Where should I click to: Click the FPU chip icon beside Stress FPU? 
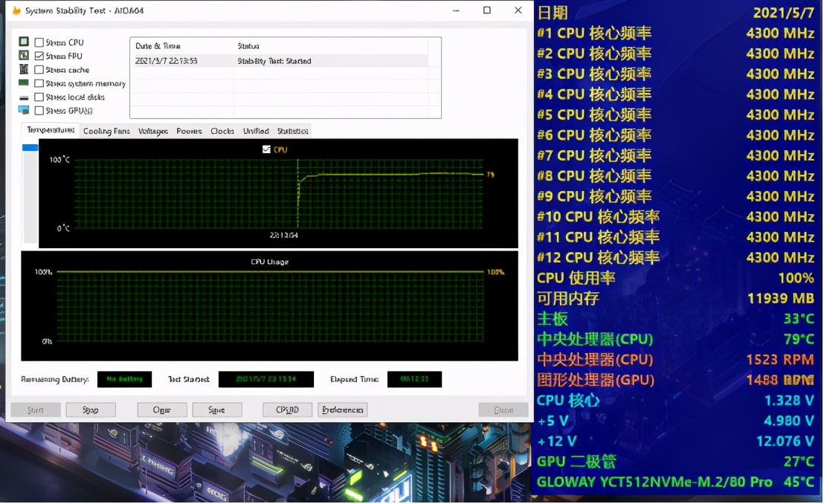point(24,55)
